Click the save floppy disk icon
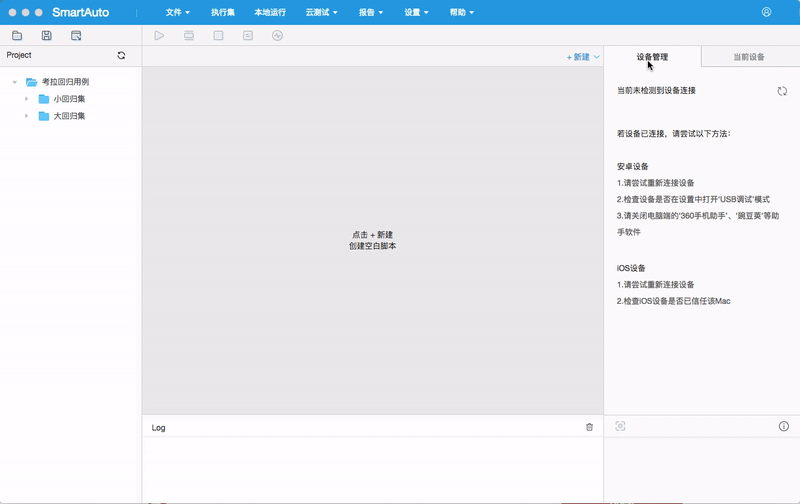Viewport: 800px width, 504px height. [x=46, y=35]
